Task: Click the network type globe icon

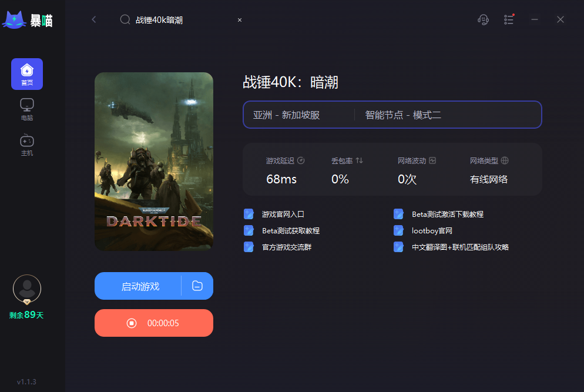Action: tap(504, 160)
